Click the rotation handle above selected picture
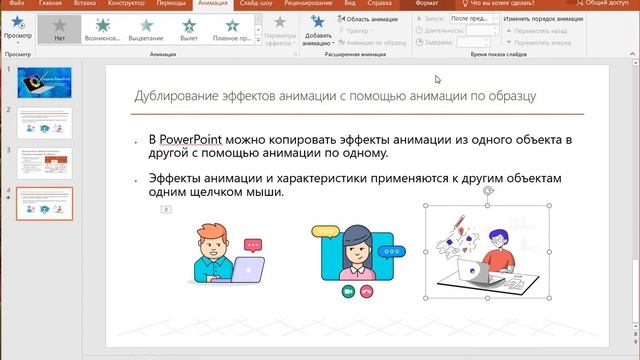 pyautogui.click(x=488, y=191)
